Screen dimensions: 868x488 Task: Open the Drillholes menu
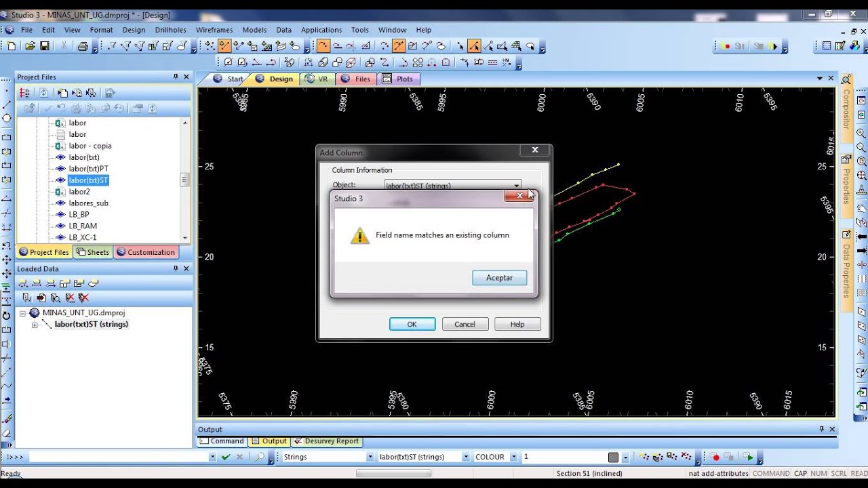(170, 30)
